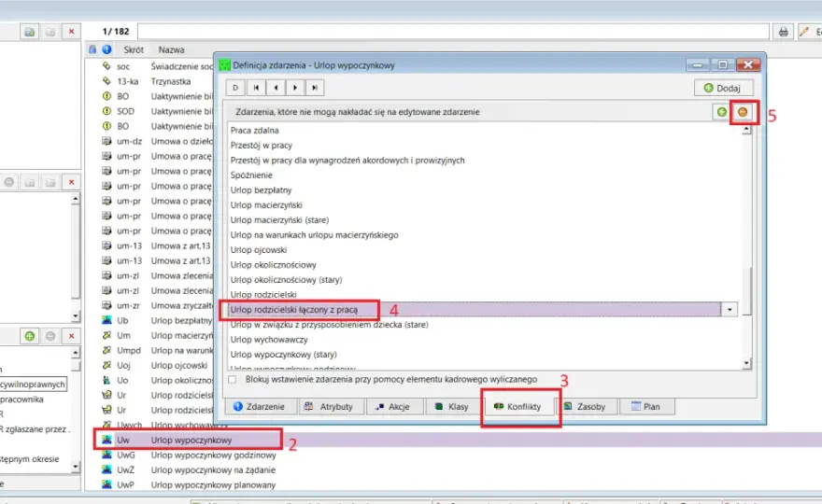
Task: Open the Zasoby tab
Action: click(x=585, y=407)
